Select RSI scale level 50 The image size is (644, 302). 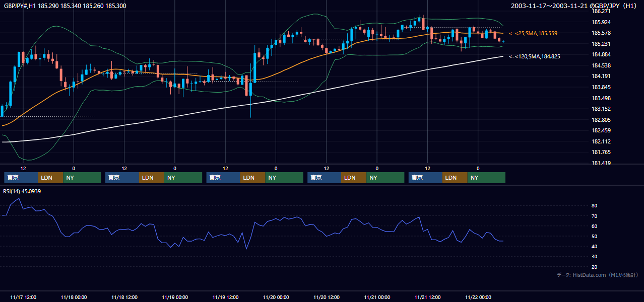tap(595, 236)
